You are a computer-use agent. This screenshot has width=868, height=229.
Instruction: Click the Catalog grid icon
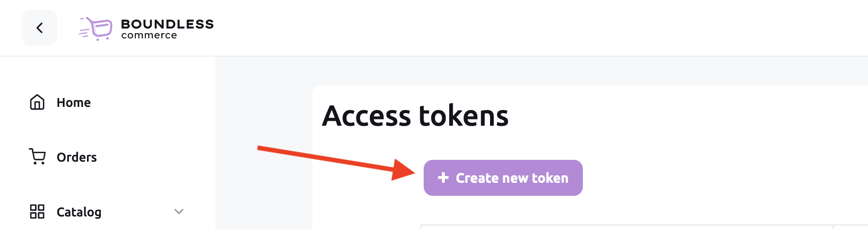[37, 211]
